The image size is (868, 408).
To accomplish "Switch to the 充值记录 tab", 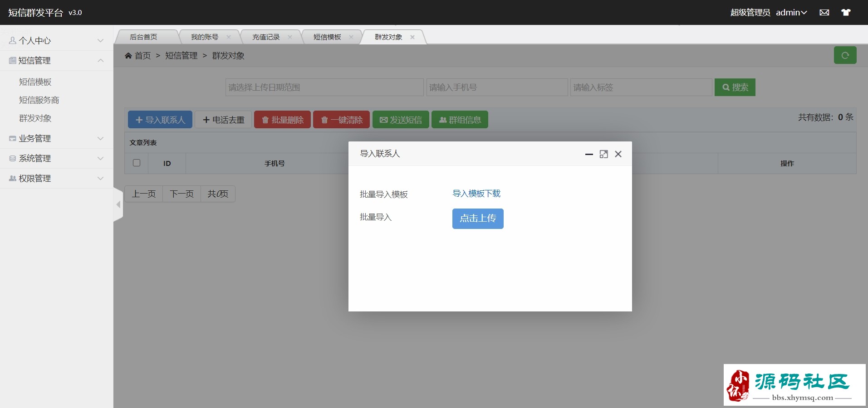I will point(266,37).
